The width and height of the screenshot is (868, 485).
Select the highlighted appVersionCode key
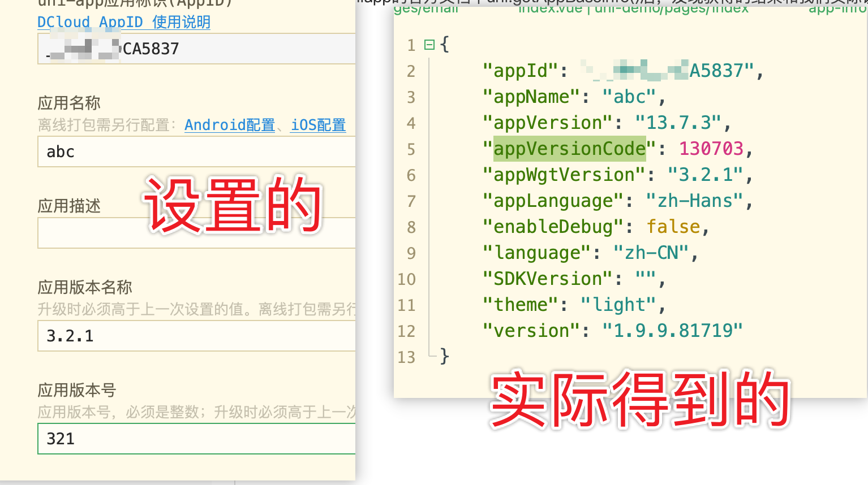[569, 149]
